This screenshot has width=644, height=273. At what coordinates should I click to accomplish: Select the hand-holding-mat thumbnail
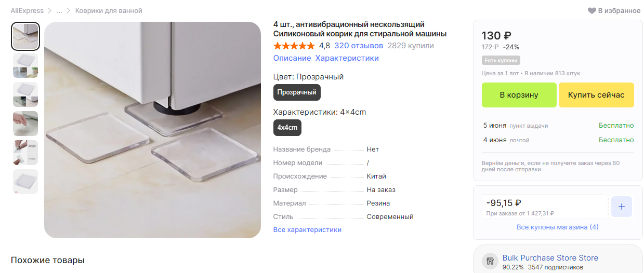click(25, 124)
